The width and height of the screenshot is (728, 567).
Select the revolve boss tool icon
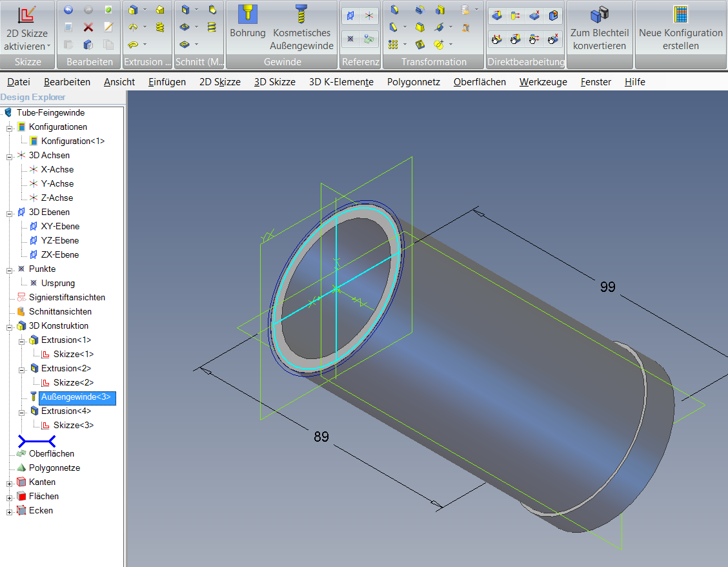(133, 27)
